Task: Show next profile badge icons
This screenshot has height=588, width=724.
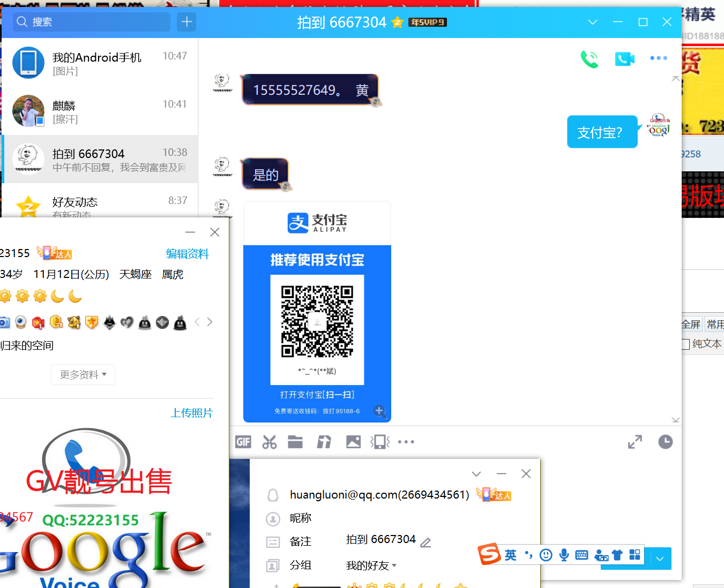Action: [210, 322]
